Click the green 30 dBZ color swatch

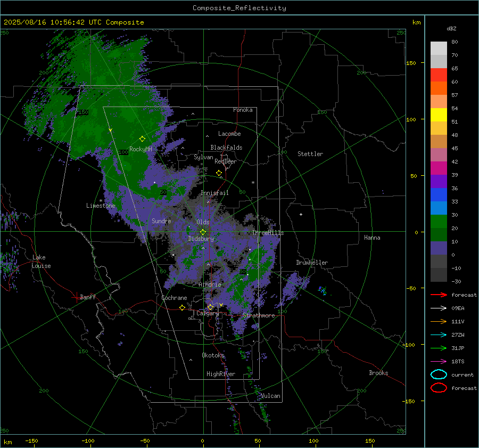click(x=439, y=222)
